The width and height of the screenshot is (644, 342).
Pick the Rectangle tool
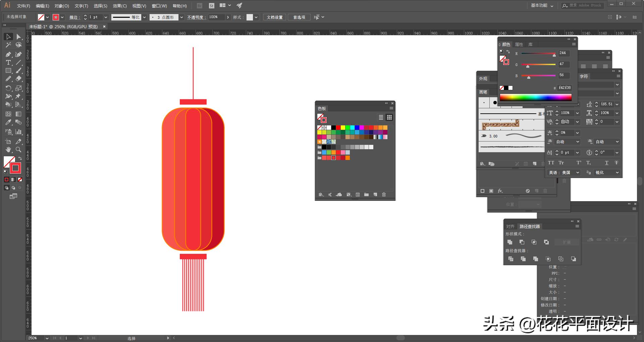point(8,71)
